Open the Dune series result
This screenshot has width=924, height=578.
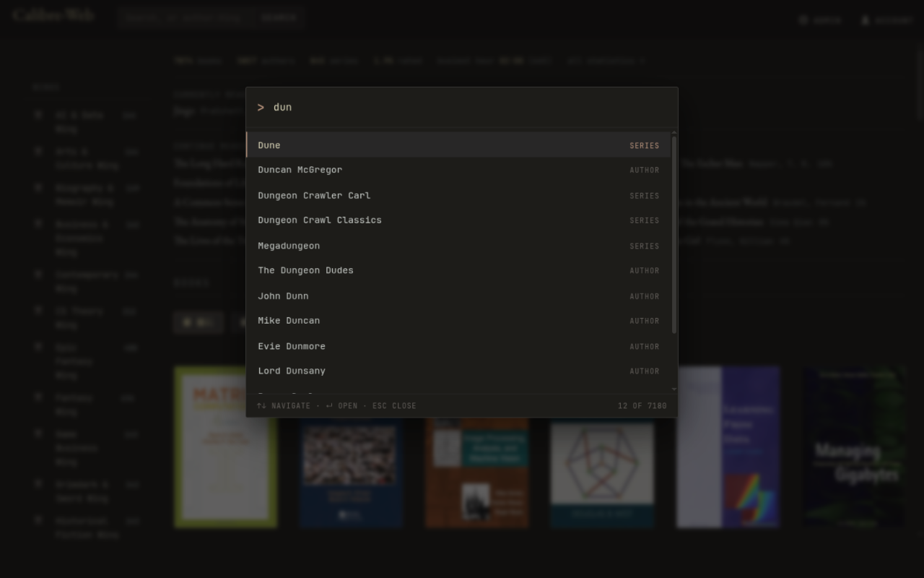(458, 145)
